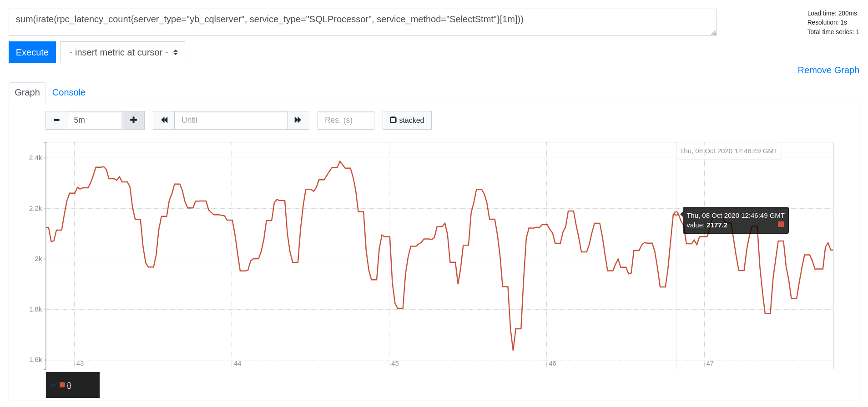Click the forward double-arrow to advance the graph time
868x407 pixels.
(298, 120)
